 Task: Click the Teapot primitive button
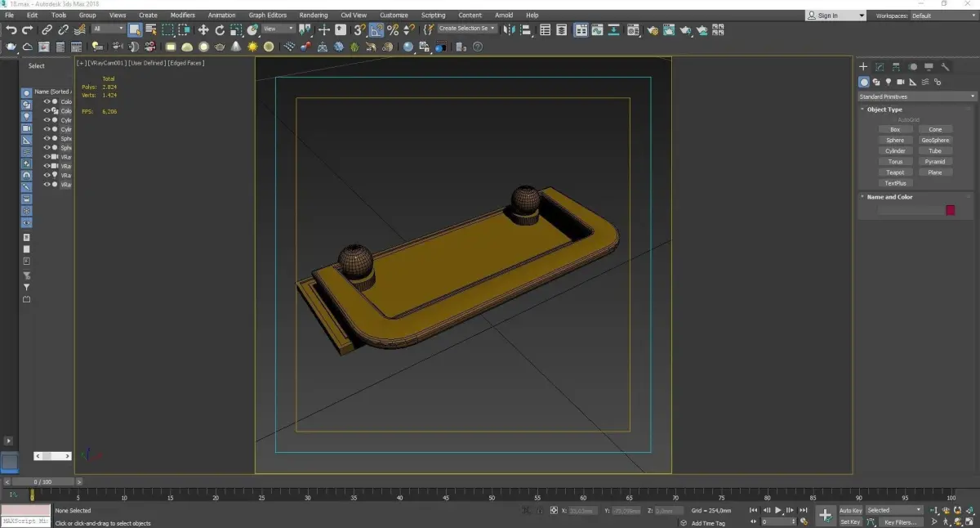point(895,172)
